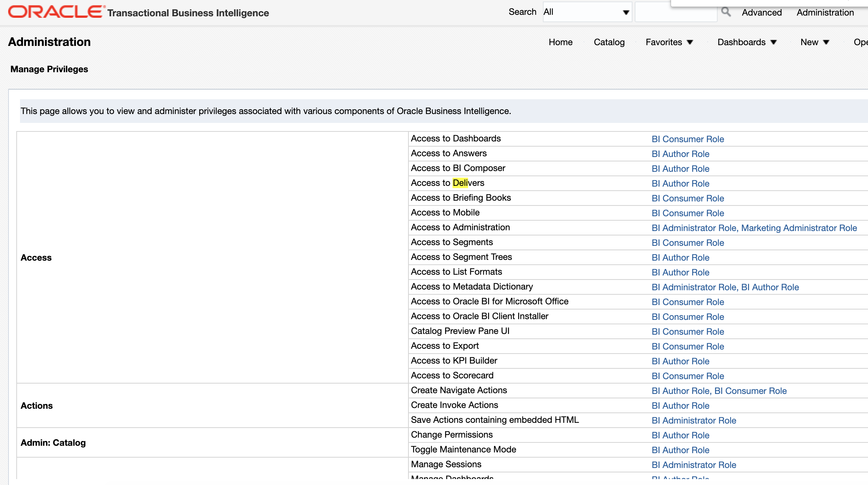Go to Home
Screen dimensions: 868x485
point(561,42)
